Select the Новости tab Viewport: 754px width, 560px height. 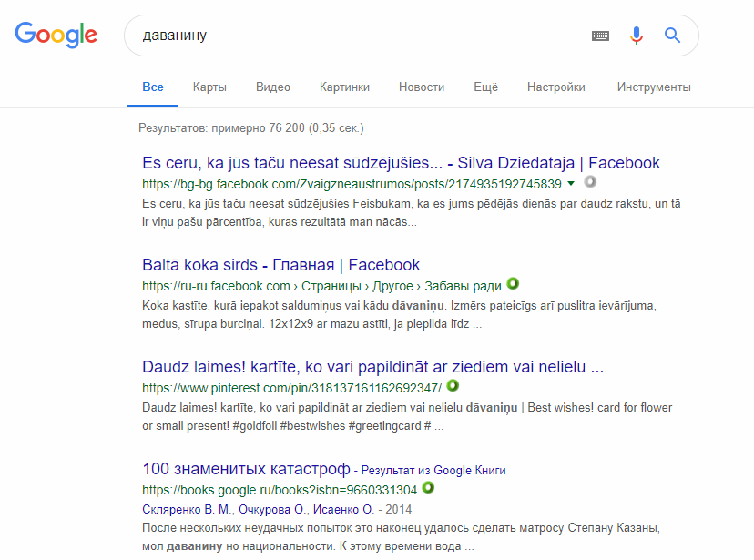pyautogui.click(x=422, y=87)
